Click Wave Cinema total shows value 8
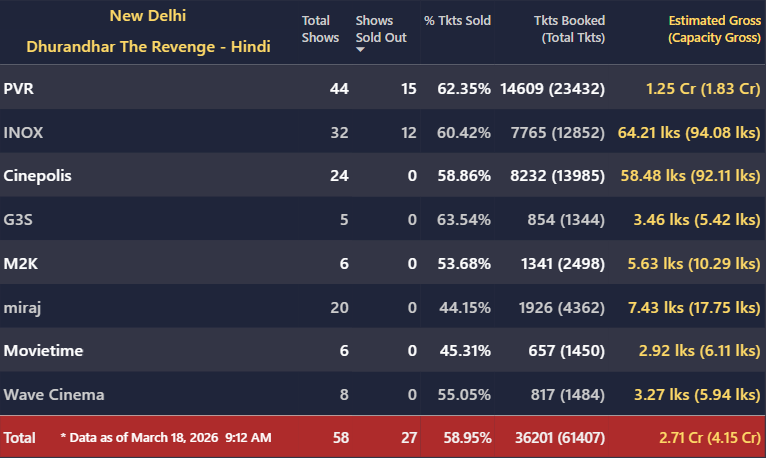Viewport: 766px width, 458px height. pos(344,395)
